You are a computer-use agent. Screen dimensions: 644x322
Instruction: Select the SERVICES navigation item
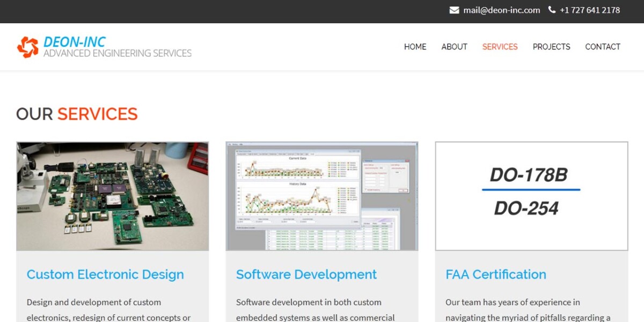tap(500, 47)
